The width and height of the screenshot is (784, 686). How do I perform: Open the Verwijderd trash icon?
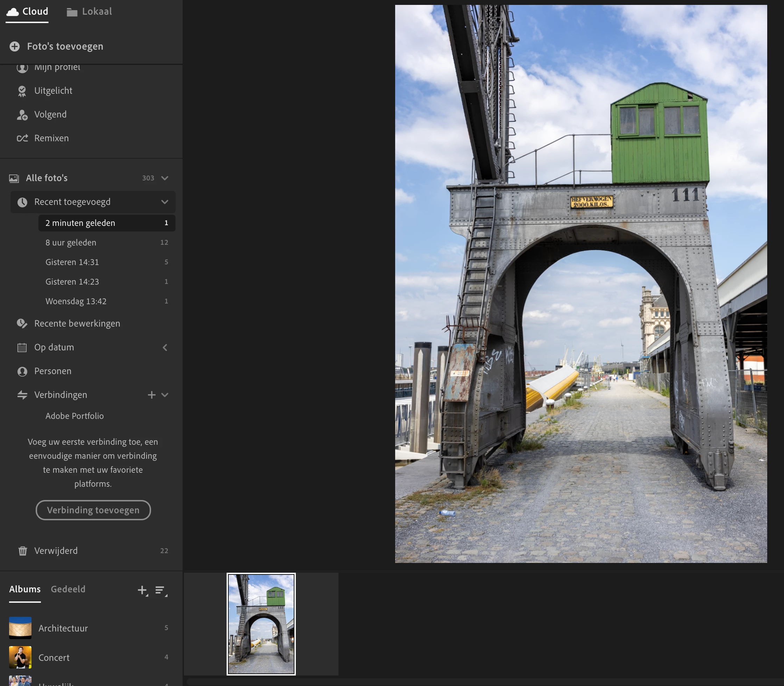click(23, 551)
